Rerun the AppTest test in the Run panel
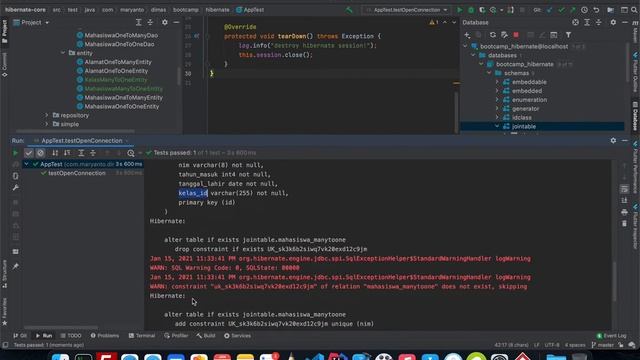The width and height of the screenshot is (640, 360). [16, 153]
